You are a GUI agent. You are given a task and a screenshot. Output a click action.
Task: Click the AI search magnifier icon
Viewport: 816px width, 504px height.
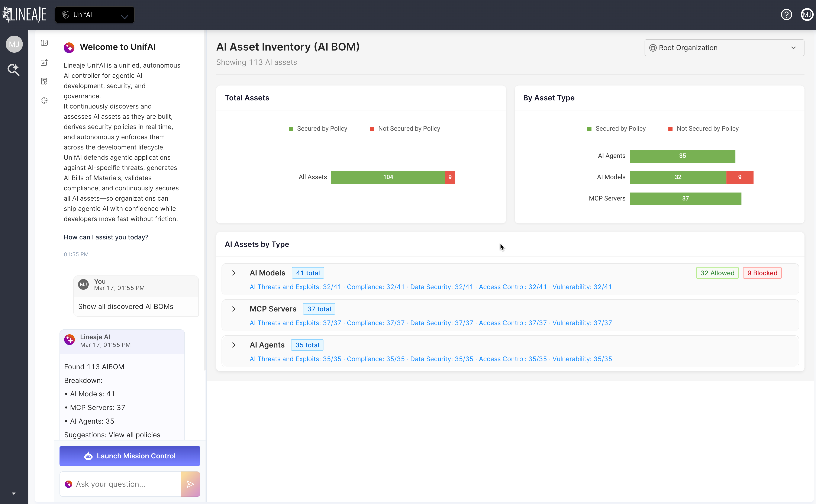pyautogui.click(x=14, y=70)
